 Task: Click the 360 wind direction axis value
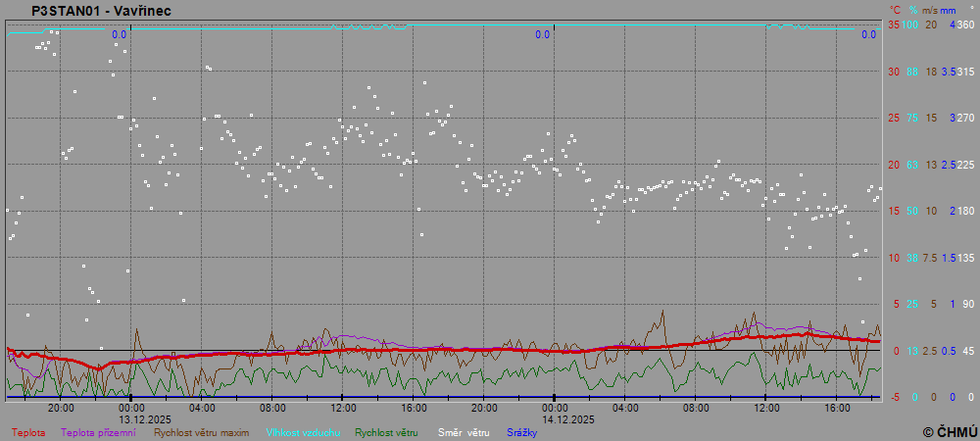point(965,24)
